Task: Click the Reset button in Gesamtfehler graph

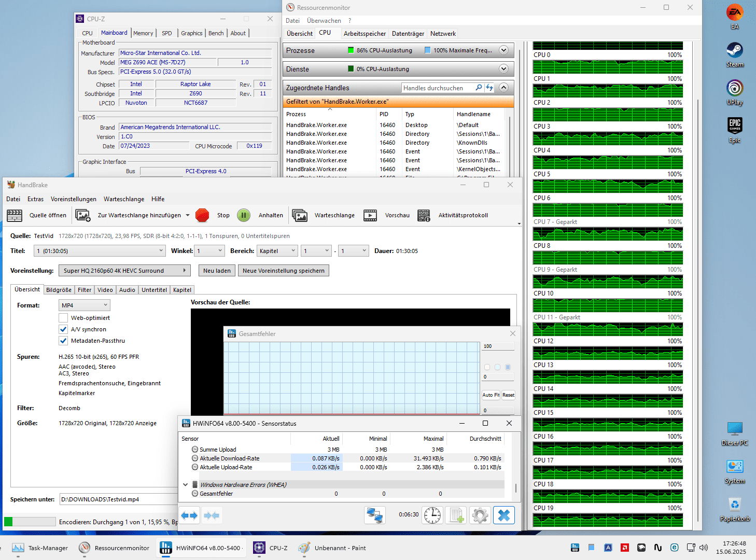Action: [x=508, y=395]
